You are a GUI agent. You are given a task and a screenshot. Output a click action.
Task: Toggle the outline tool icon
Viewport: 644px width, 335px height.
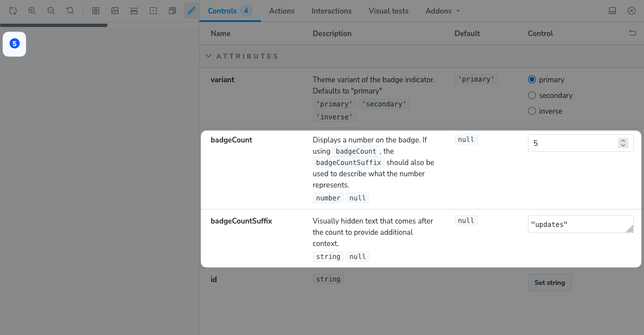click(153, 11)
